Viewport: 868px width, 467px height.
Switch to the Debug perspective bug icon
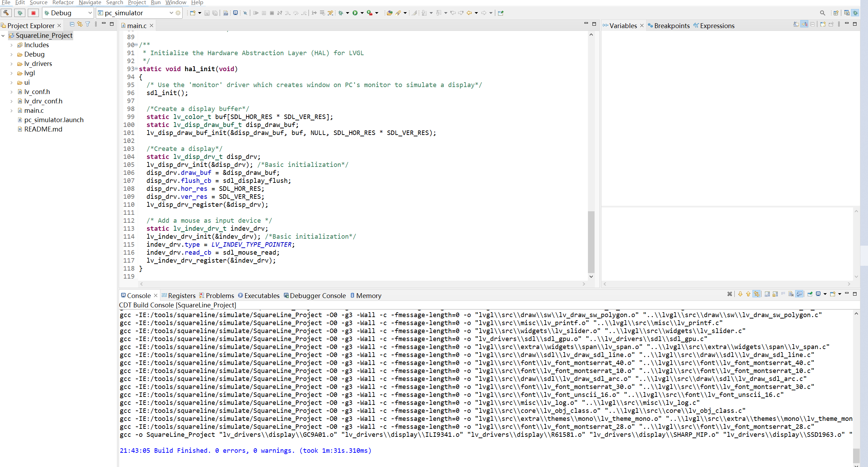tap(856, 13)
